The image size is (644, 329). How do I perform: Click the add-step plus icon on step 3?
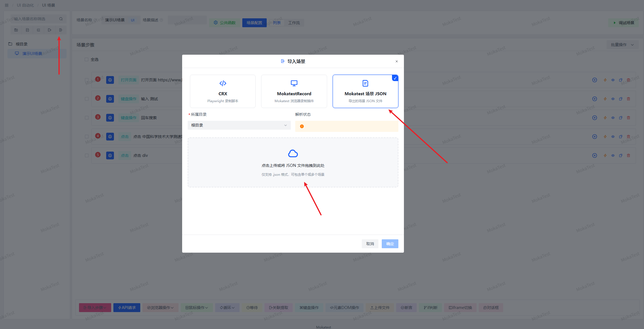coord(595,118)
